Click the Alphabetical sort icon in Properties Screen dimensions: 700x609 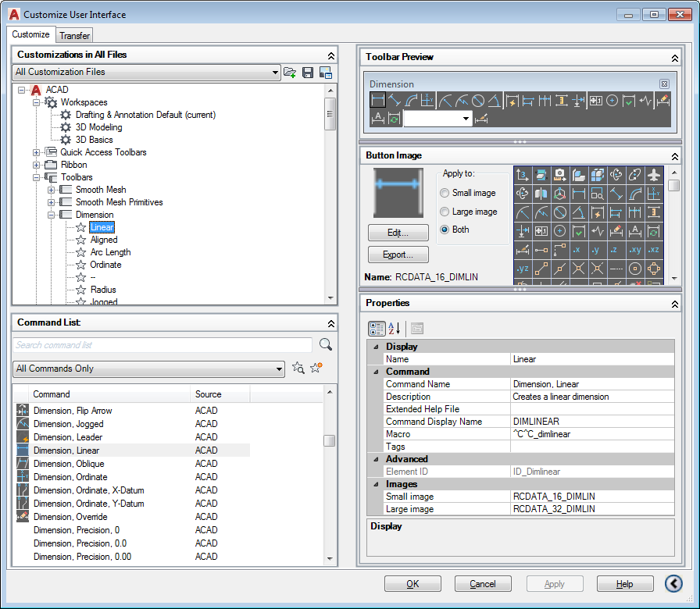[x=395, y=329]
